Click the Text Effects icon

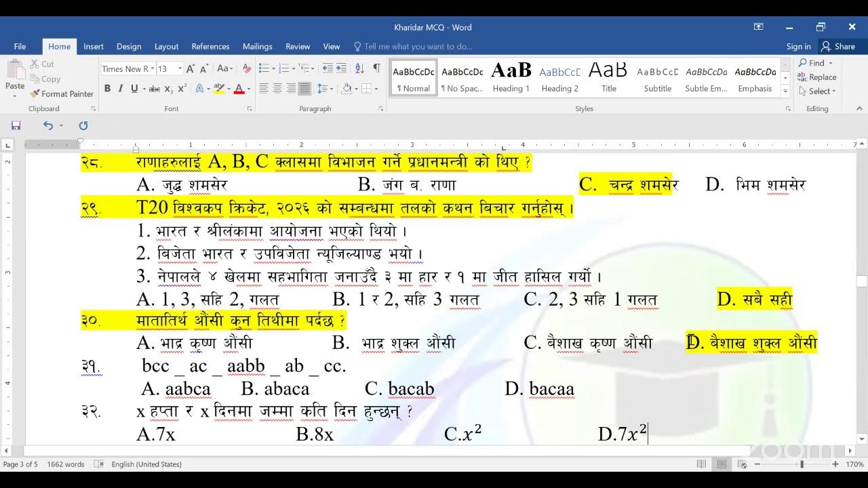200,89
